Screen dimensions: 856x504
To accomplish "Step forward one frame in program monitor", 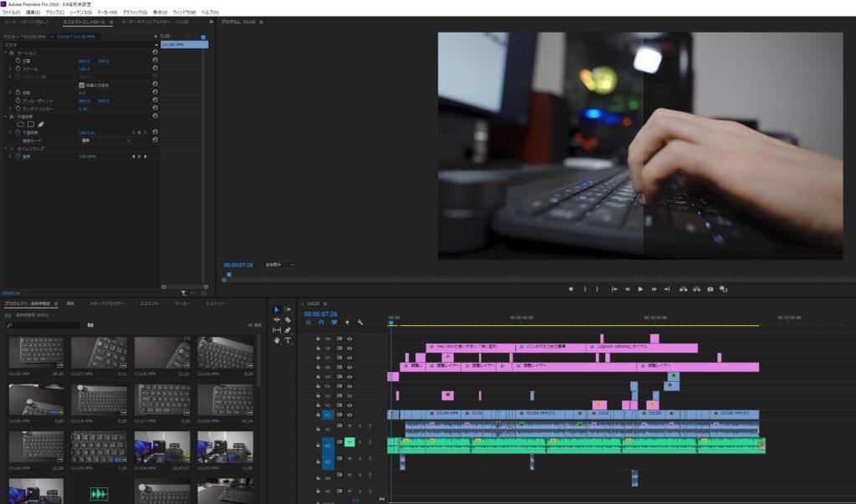I will 654,289.
